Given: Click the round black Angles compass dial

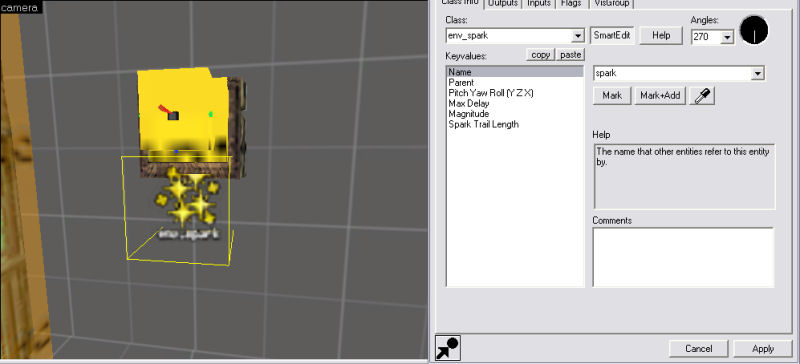Looking at the screenshot, I should pos(754,30).
